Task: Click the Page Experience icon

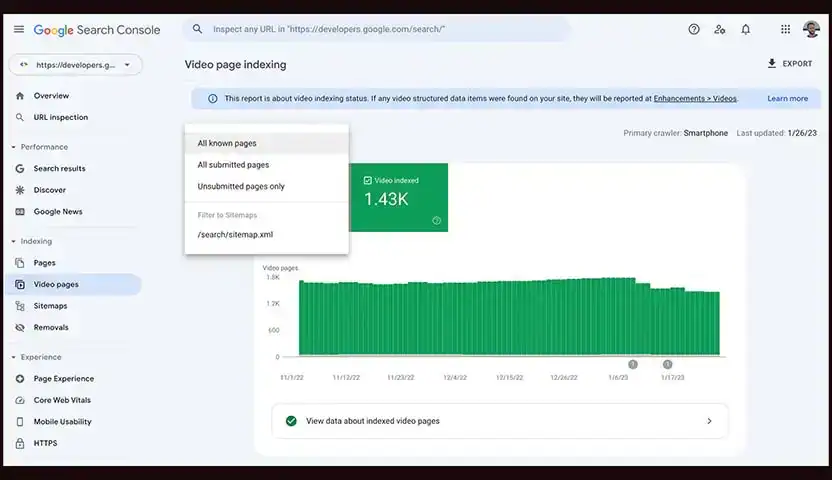Action: [20, 379]
